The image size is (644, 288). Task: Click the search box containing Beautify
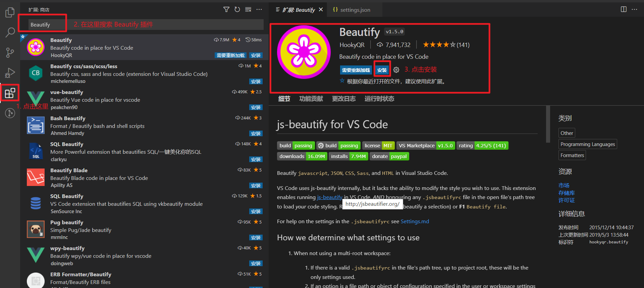coord(146,25)
